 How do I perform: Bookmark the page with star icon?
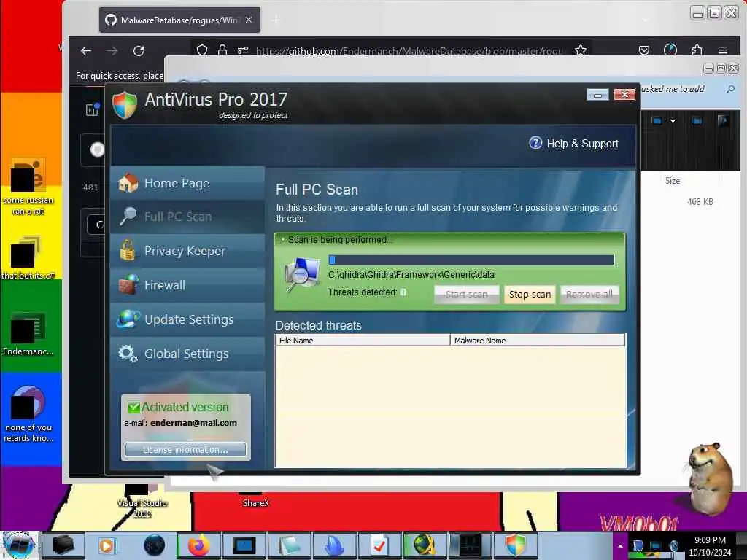coord(580,50)
